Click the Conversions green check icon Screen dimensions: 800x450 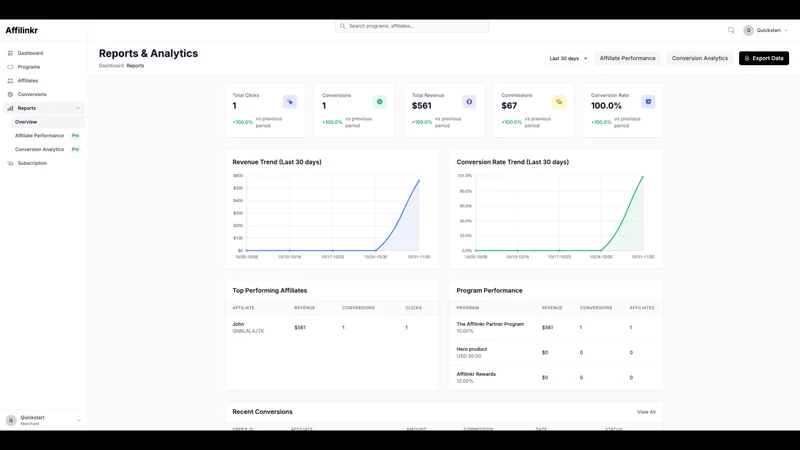point(380,102)
